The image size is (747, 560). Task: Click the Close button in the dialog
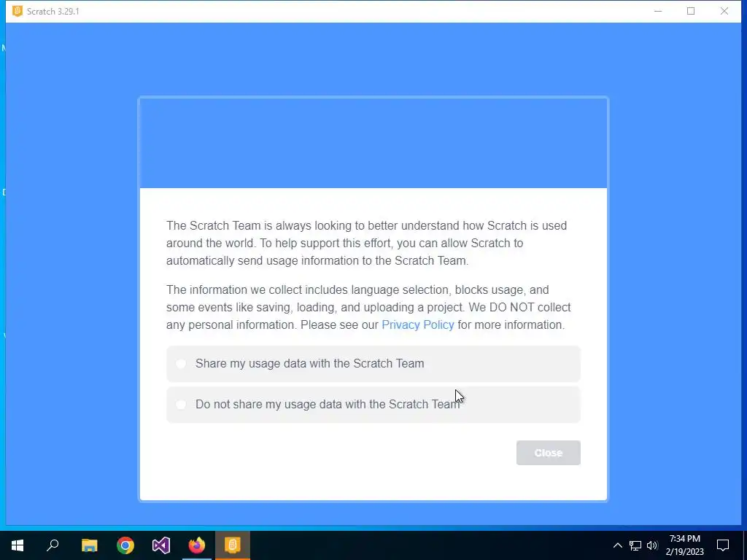[548, 453]
